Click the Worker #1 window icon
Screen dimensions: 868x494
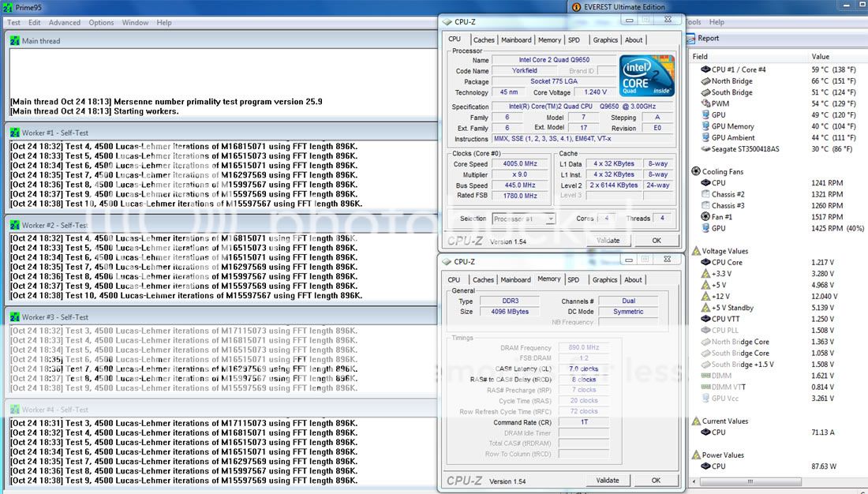(15, 133)
